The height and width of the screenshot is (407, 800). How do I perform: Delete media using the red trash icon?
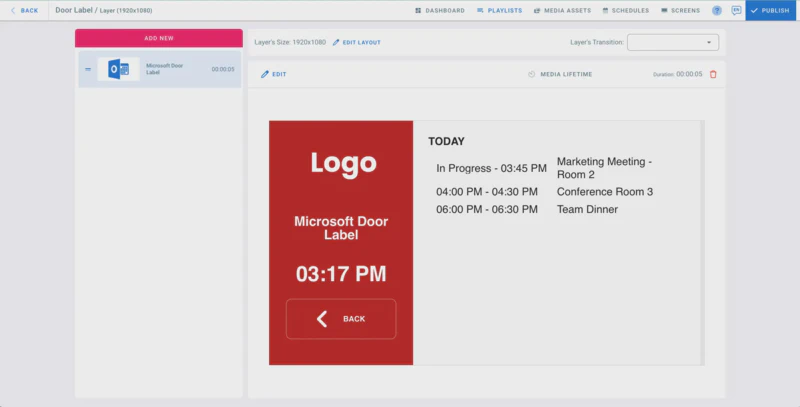[713, 74]
